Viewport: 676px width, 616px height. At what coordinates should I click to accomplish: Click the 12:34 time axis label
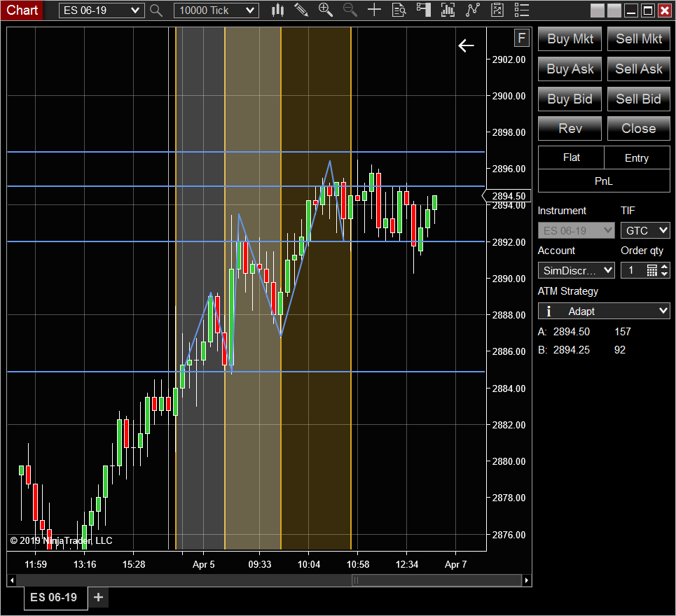click(407, 564)
